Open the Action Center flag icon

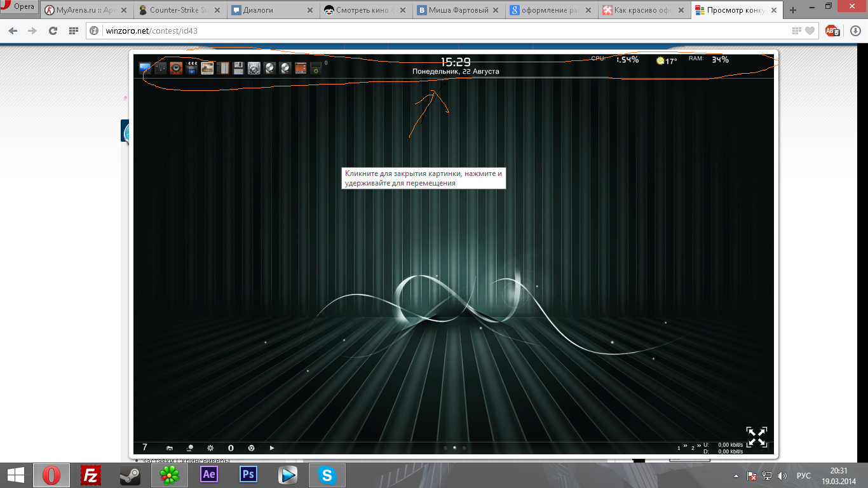tap(751, 475)
